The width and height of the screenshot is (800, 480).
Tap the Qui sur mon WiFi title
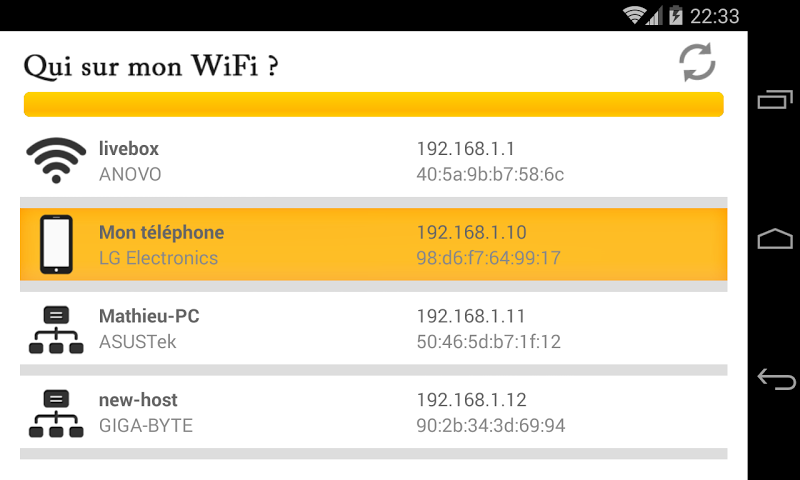click(x=150, y=66)
